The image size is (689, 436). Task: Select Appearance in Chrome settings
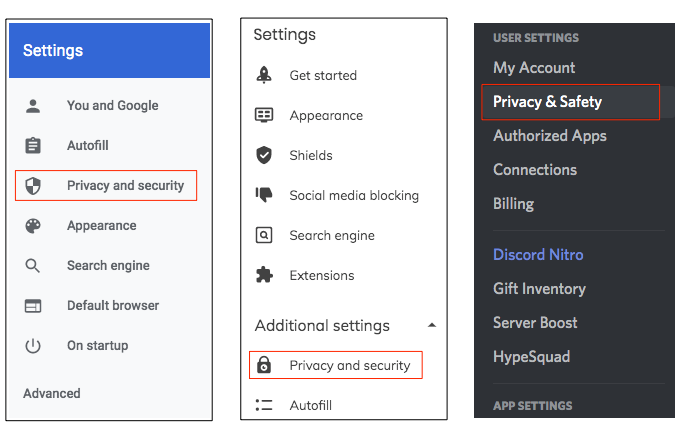pos(102,226)
